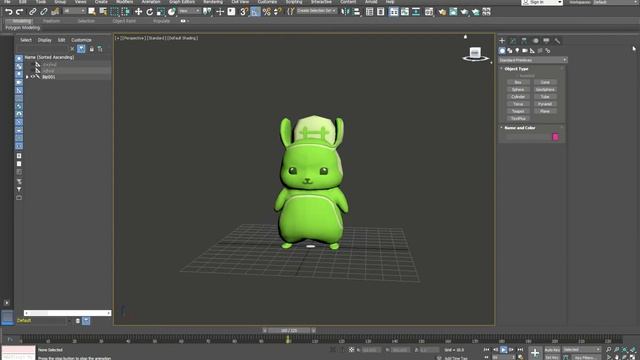
Task: Select the Geometry category icon
Action: tap(502, 51)
